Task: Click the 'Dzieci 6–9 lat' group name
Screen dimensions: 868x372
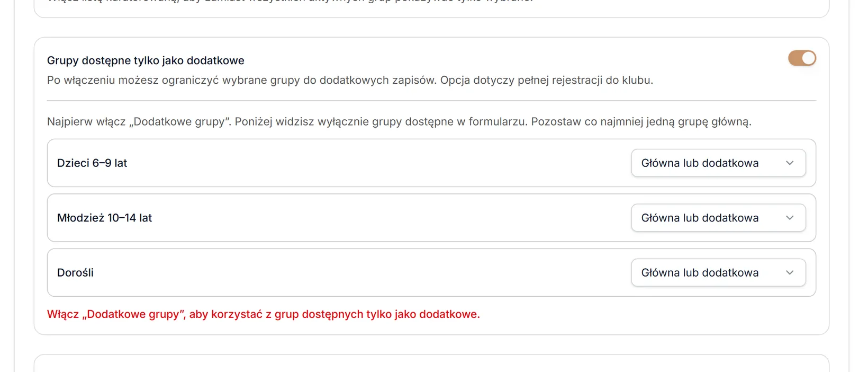Action: coord(92,163)
